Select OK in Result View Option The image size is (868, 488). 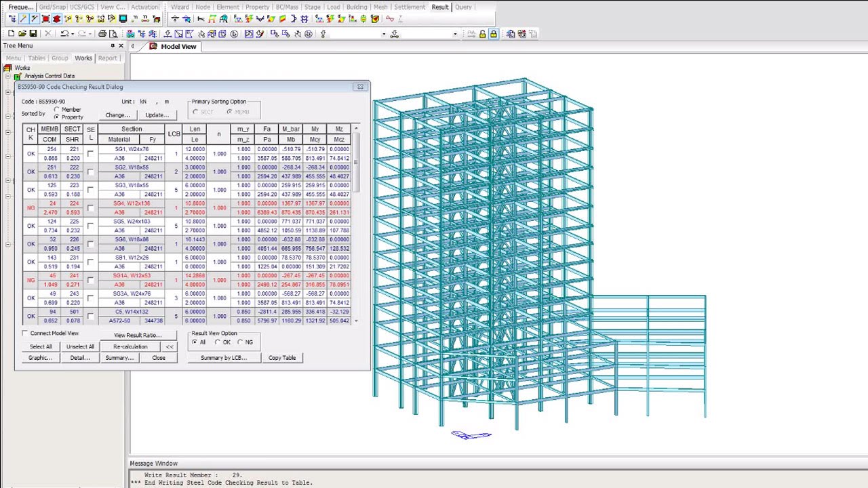[x=218, y=342]
